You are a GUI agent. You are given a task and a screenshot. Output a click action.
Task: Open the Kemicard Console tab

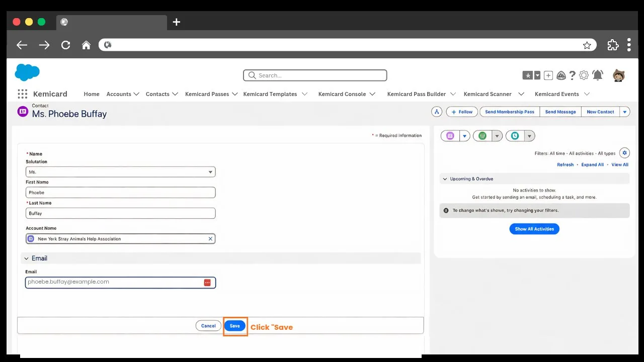pos(342,94)
